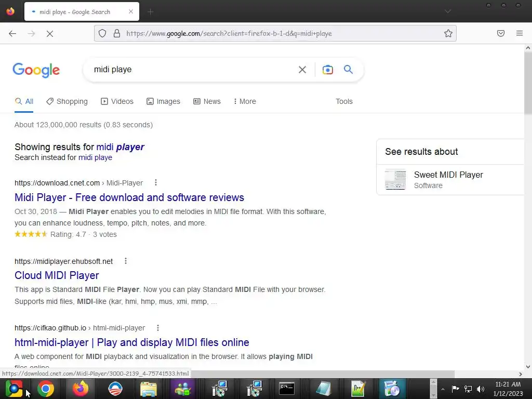This screenshot has width=532, height=399.
Task: Open the Firefox hamburger application menu
Action: (x=520, y=33)
